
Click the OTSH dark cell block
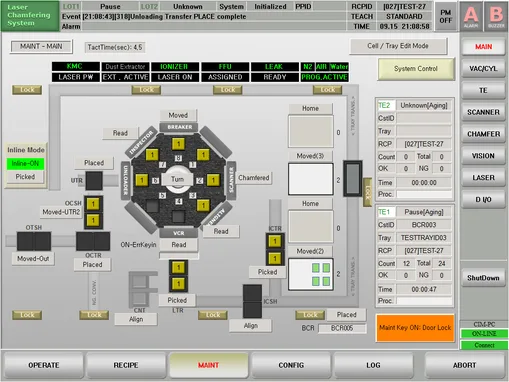tap(34, 241)
